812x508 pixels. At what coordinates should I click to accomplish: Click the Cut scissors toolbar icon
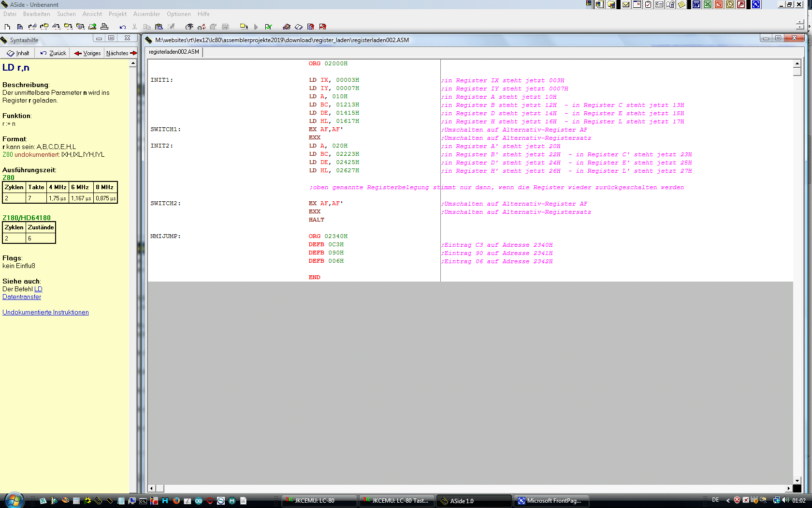(135, 27)
